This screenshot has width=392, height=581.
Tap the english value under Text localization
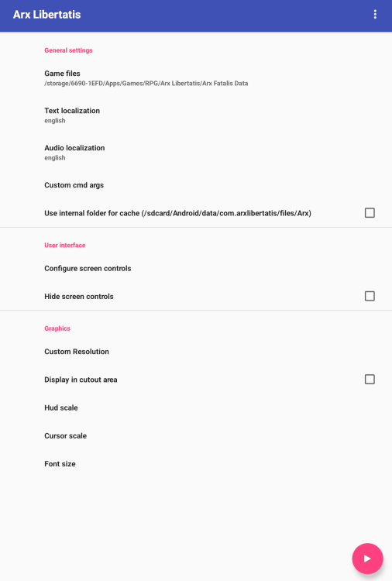point(54,120)
